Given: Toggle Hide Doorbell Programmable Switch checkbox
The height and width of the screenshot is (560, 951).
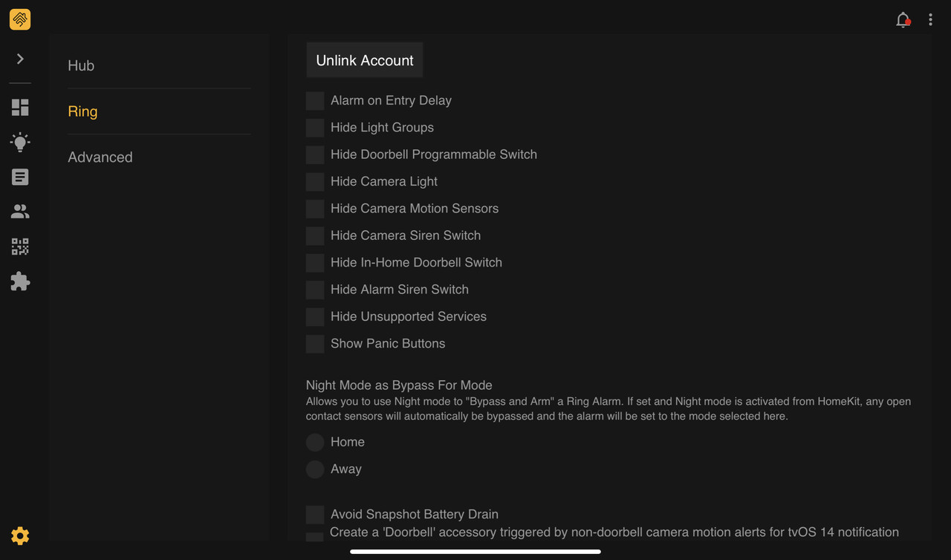Looking at the screenshot, I should coord(315,154).
